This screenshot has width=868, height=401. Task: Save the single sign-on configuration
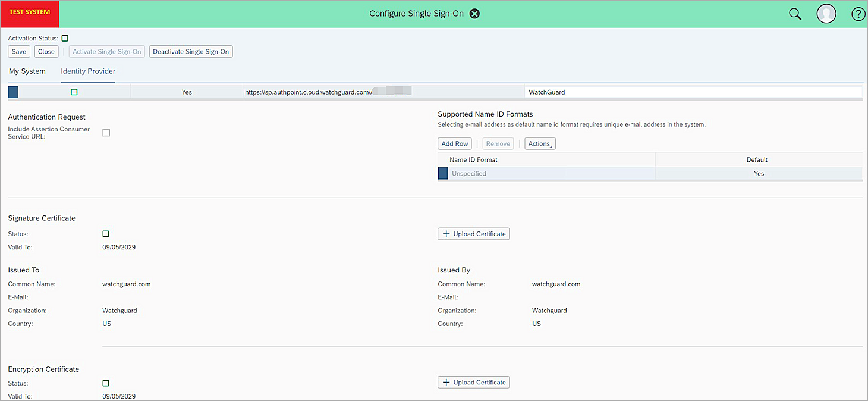[x=18, y=51]
